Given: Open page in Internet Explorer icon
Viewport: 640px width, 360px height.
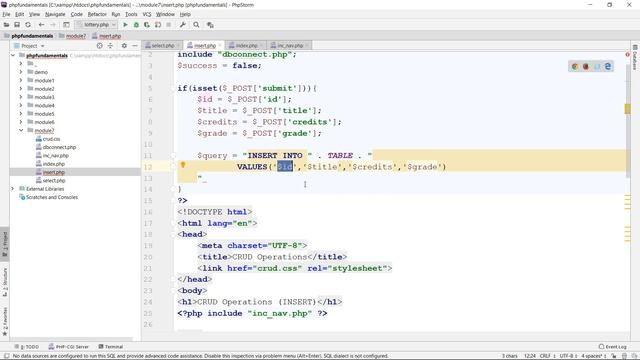Looking at the screenshot, I should [608, 66].
